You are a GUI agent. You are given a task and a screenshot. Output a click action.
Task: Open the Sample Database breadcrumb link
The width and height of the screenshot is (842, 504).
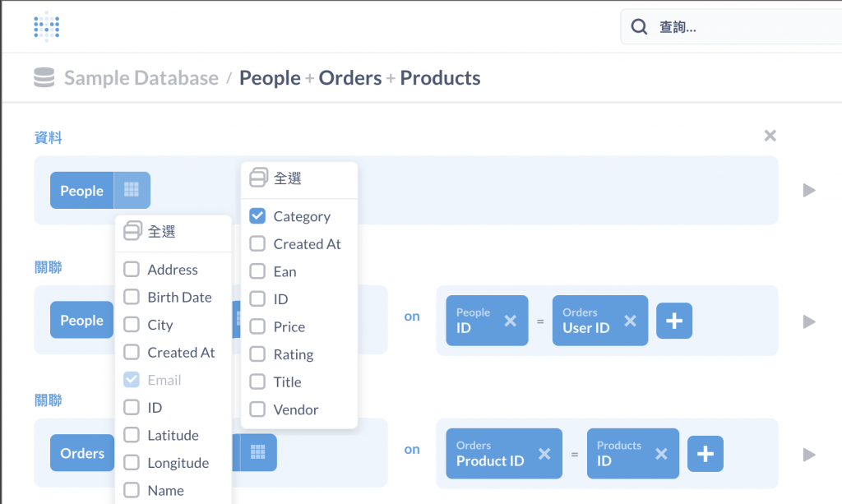(141, 78)
